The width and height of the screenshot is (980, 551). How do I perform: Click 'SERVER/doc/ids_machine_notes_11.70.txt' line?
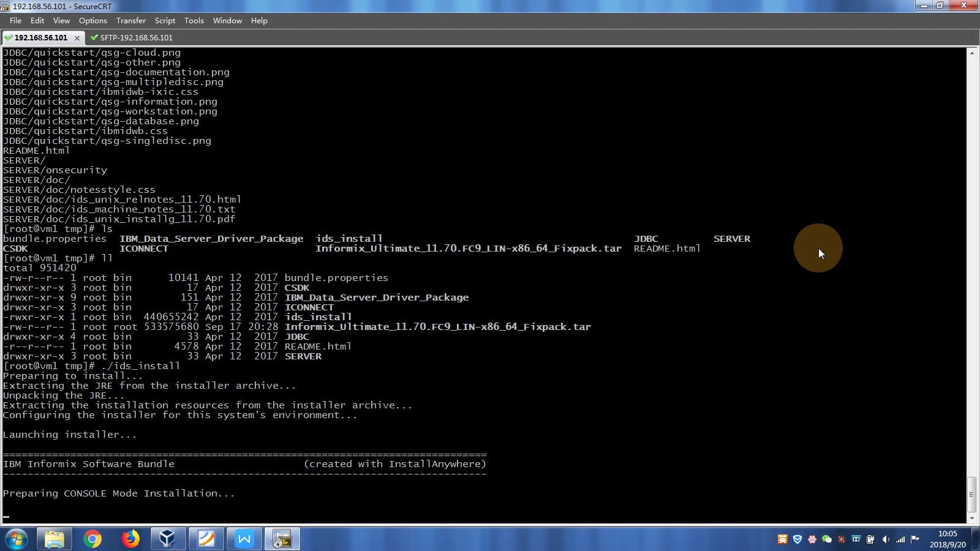pyautogui.click(x=119, y=209)
